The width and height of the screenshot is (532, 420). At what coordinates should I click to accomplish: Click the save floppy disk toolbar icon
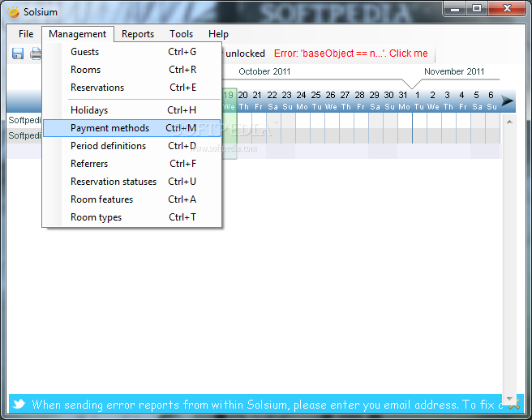18,54
